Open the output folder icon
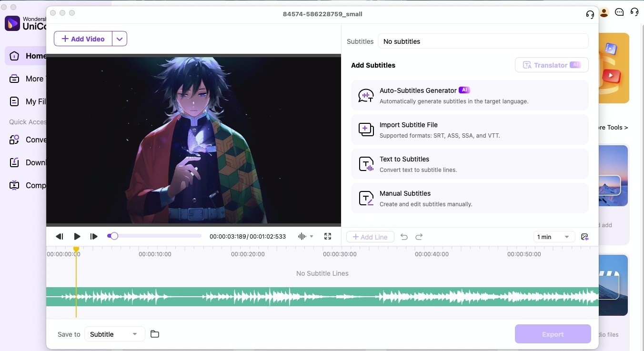 coord(155,334)
